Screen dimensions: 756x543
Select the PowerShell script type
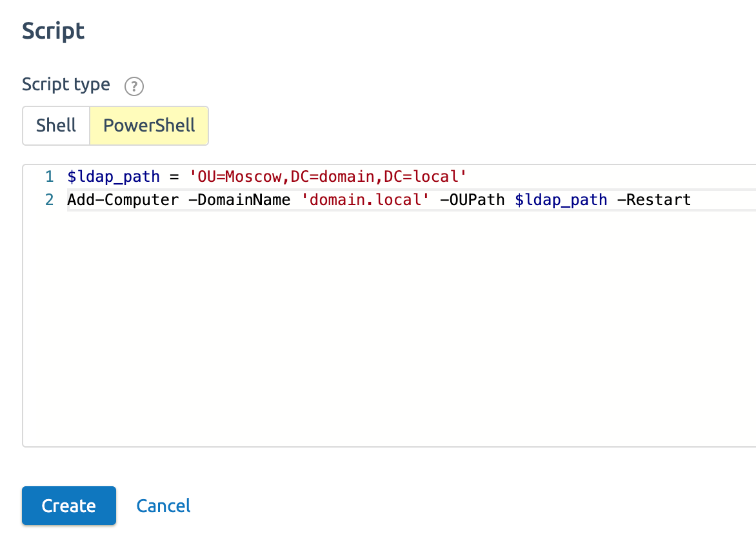(x=149, y=125)
